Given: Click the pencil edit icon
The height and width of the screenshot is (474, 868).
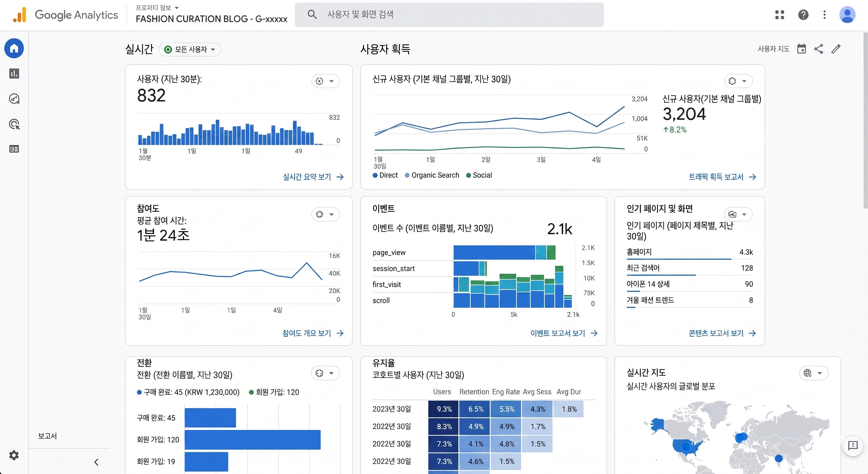Looking at the screenshot, I should point(836,49).
